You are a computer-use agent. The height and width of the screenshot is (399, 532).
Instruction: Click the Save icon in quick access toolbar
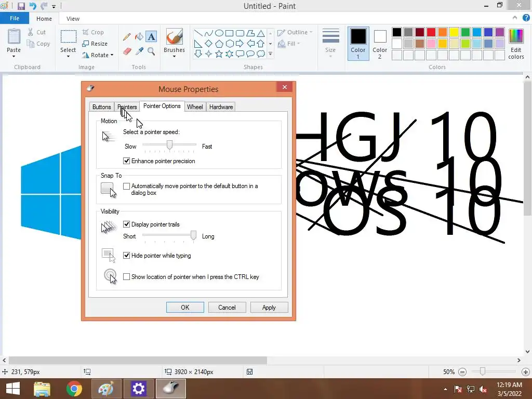point(21,6)
